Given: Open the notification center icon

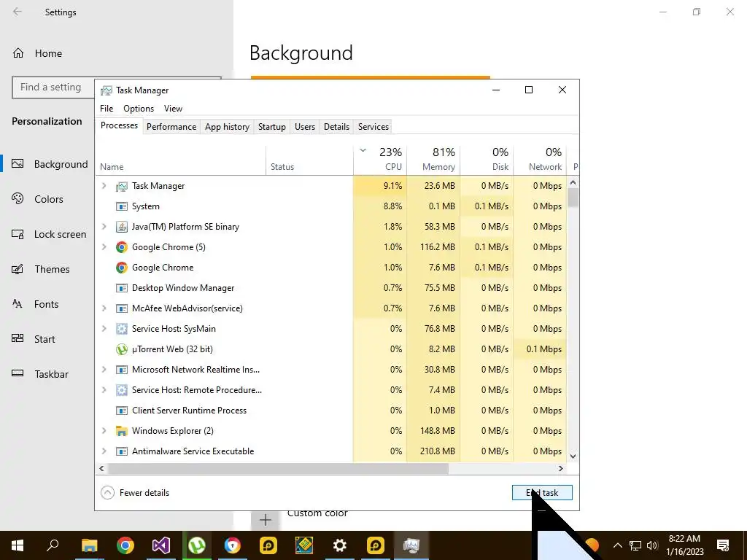Looking at the screenshot, I should click(x=723, y=545).
